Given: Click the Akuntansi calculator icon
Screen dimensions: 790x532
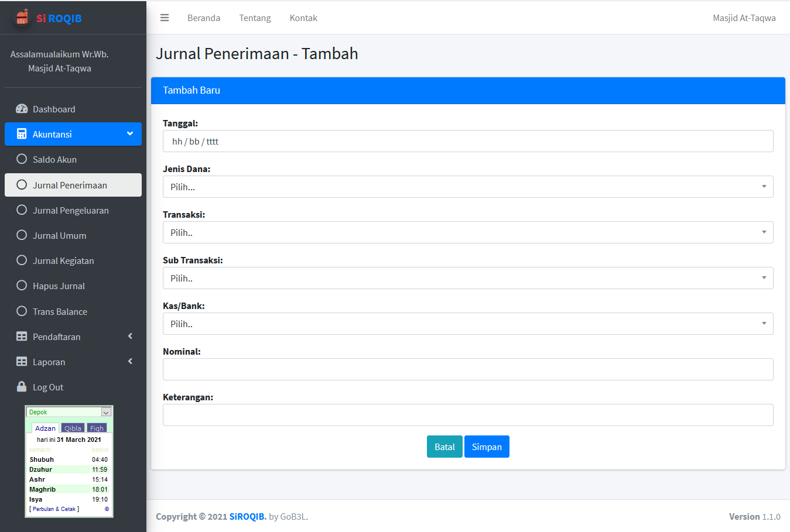Looking at the screenshot, I should point(22,134).
